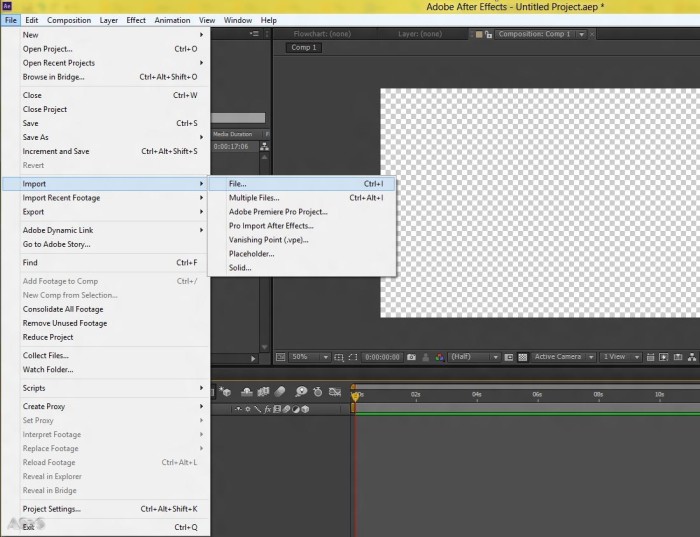This screenshot has width=700, height=537.
Task: Open the Comp Flowchart view icon
Action: (x=692, y=357)
